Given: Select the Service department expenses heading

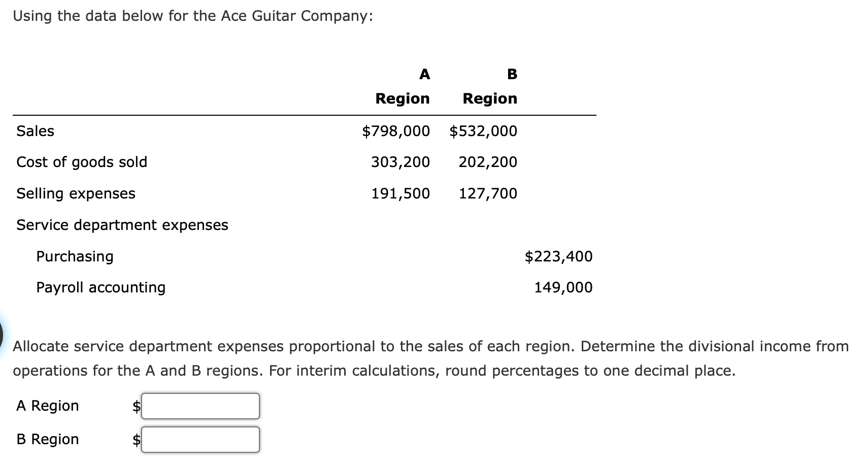Looking at the screenshot, I should pyautogui.click(x=122, y=225).
